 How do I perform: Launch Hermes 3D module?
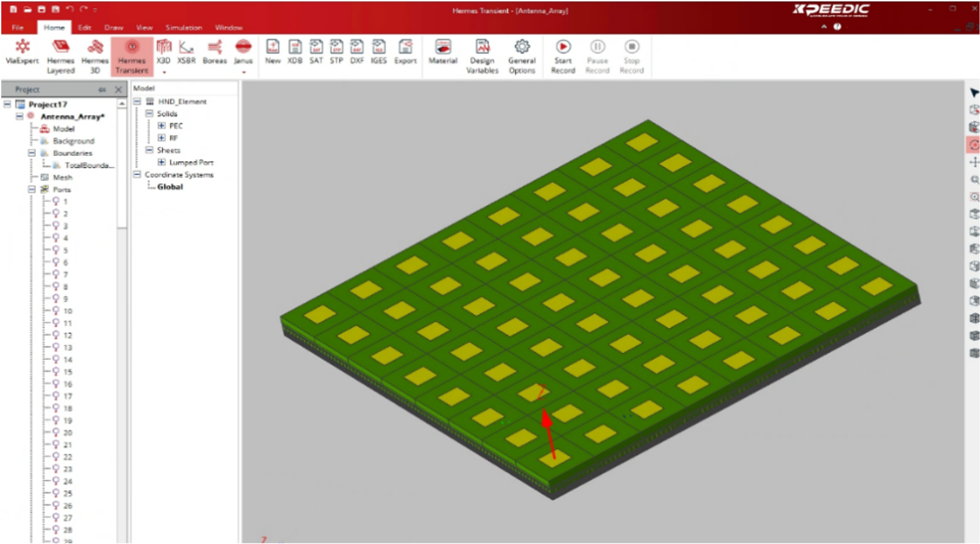pyautogui.click(x=95, y=55)
